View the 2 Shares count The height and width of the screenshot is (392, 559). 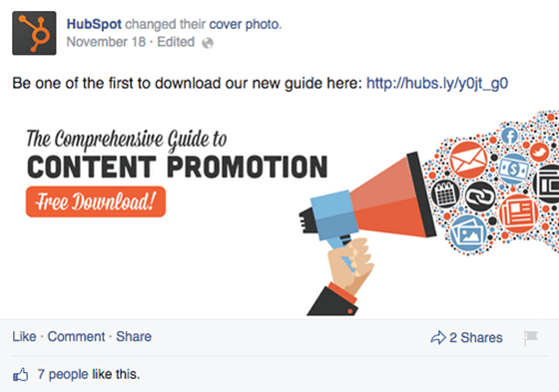click(476, 337)
